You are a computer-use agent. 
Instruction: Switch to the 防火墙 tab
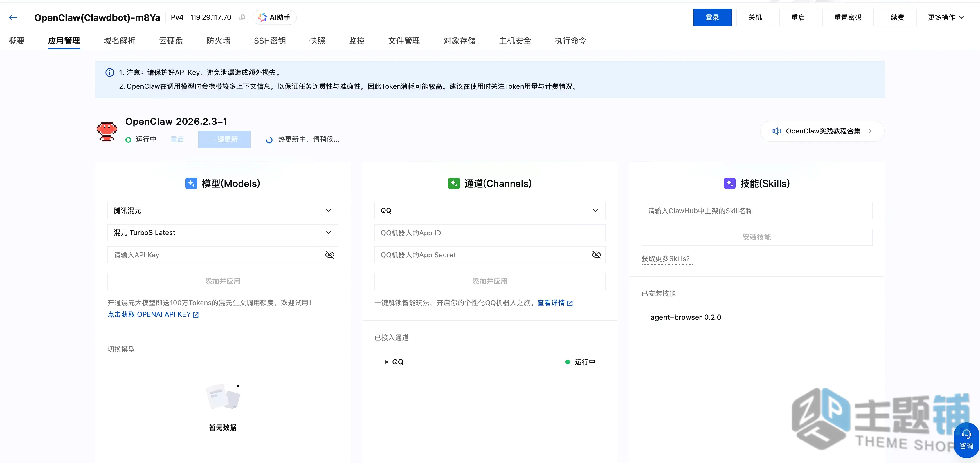(x=218, y=41)
